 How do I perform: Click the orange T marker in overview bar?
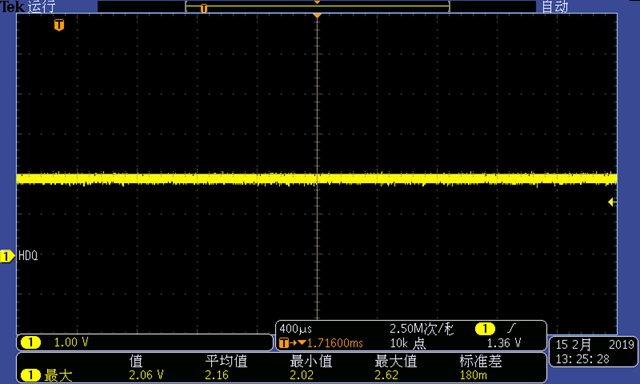point(204,8)
